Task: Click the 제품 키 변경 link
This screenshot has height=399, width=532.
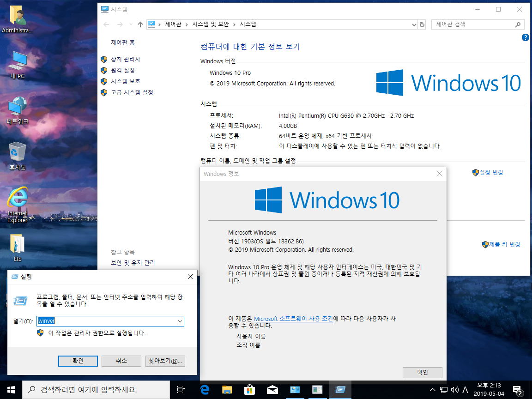Action: pyautogui.click(x=504, y=244)
